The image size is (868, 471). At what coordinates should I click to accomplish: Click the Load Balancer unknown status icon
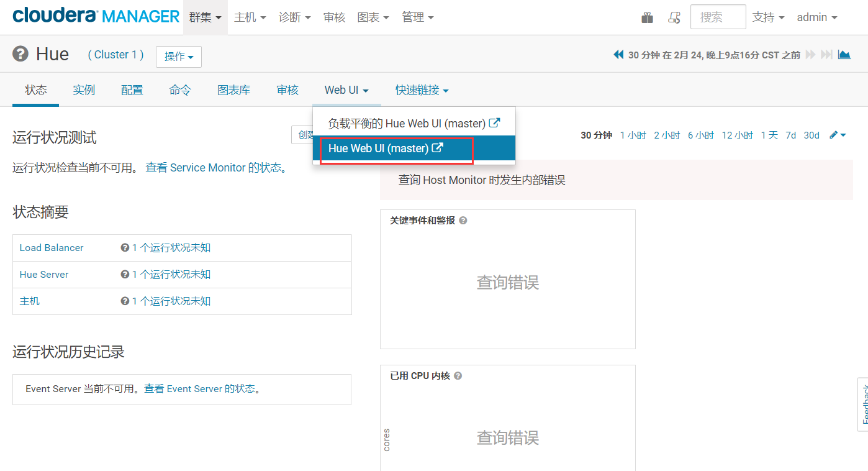click(x=125, y=247)
